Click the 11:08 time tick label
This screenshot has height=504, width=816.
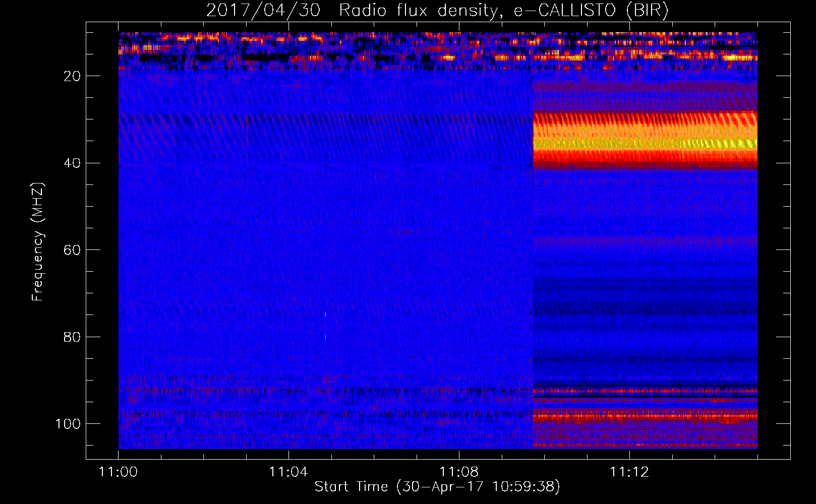click(459, 472)
